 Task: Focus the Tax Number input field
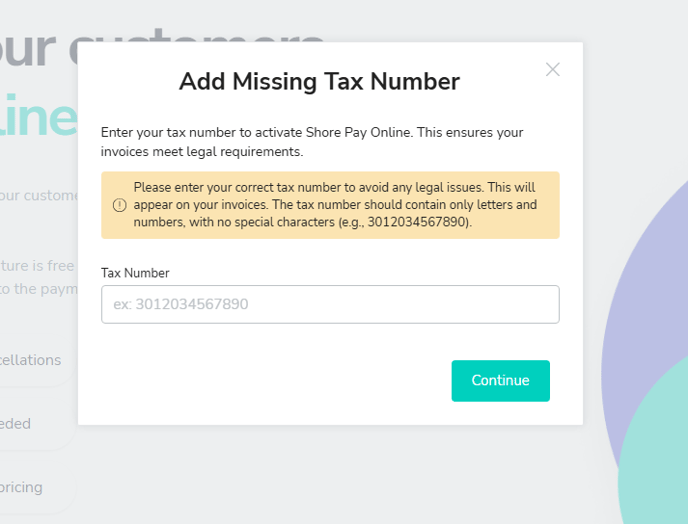(330, 304)
